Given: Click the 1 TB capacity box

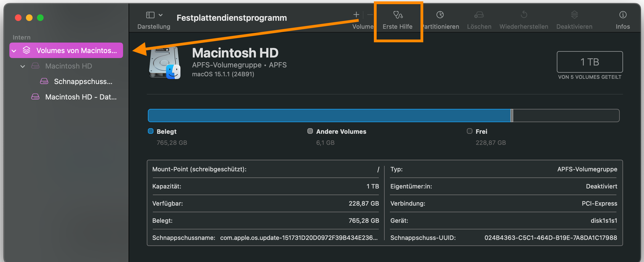Looking at the screenshot, I should tap(589, 62).
